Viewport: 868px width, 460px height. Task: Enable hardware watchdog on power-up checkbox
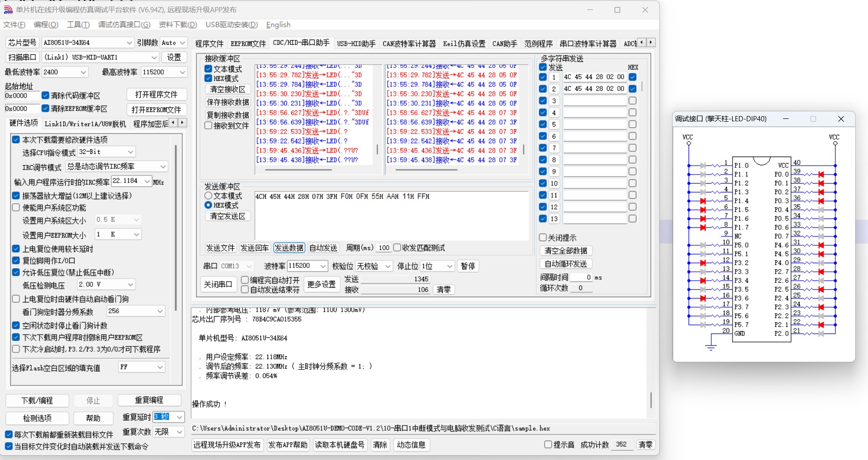tap(16, 299)
